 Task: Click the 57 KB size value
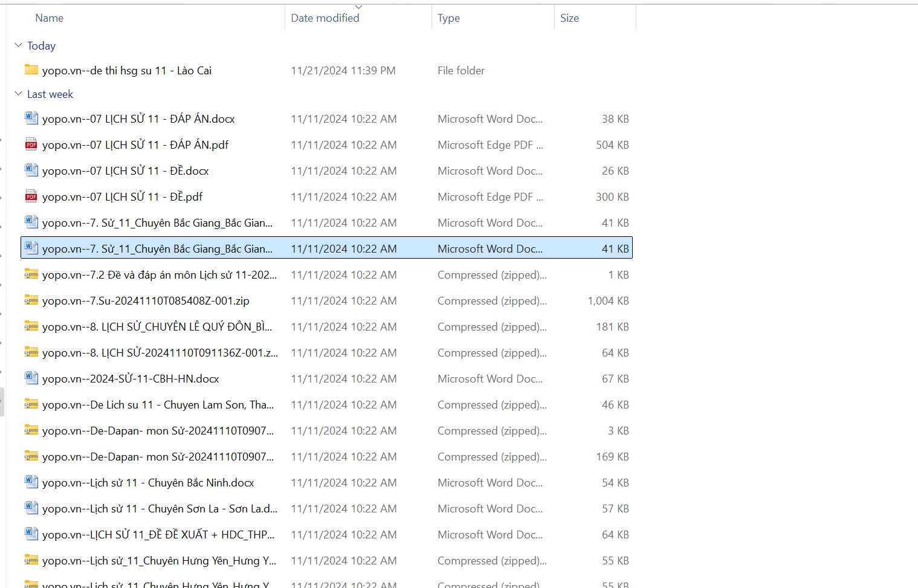click(x=615, y=509)
